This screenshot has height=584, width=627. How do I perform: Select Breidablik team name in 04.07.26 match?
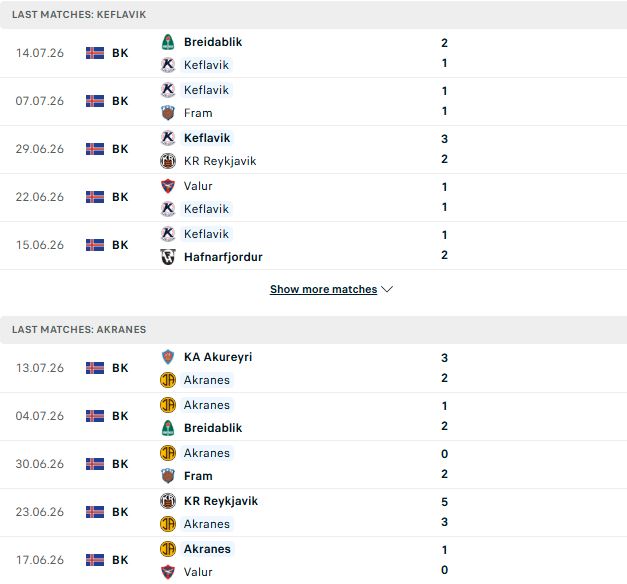click(x=213, y=428)
